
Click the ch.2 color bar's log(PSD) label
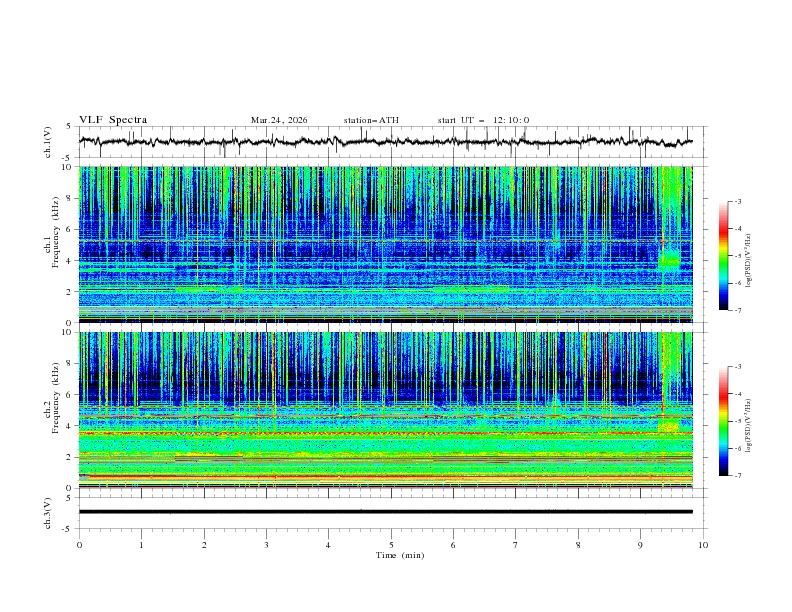click(749, 425)
